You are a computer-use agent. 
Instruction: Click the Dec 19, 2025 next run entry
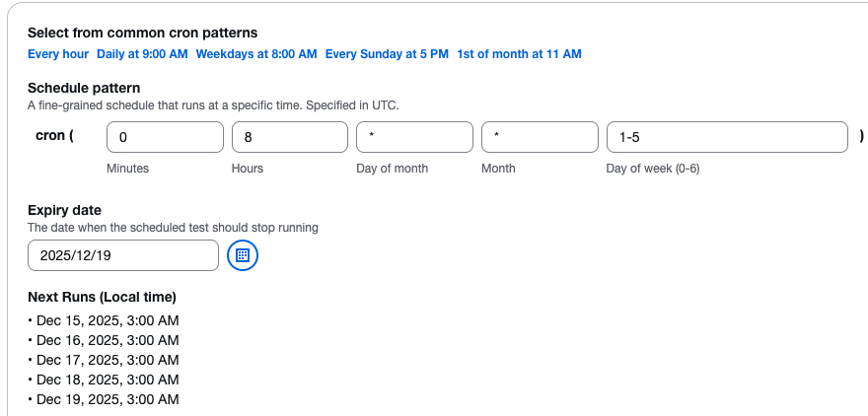point(108,399)
